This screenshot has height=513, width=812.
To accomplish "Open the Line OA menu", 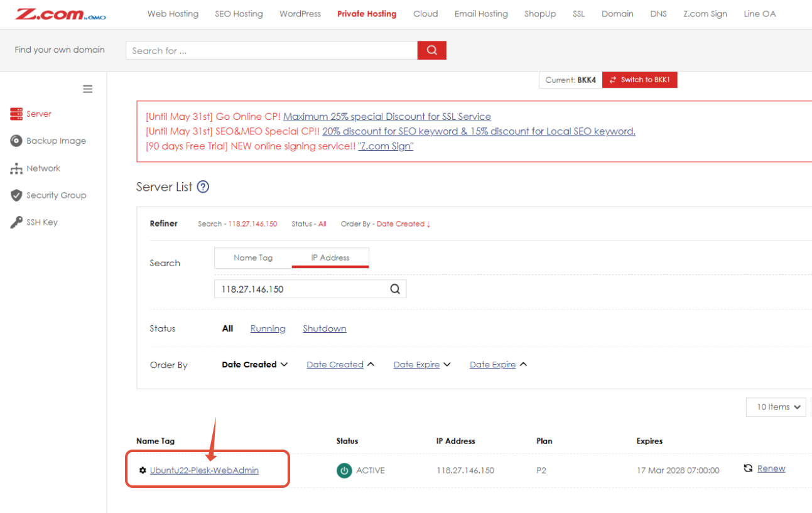I will pyautogui.click(x=760, y=14).
